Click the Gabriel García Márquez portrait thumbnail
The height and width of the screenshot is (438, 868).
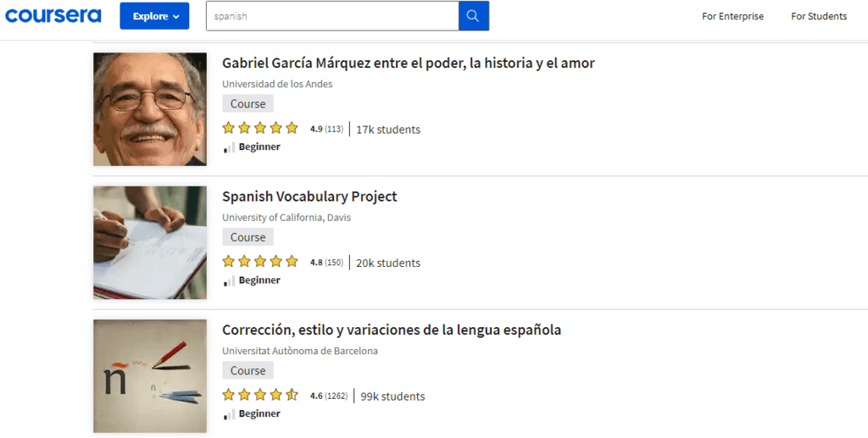(150, 109)
